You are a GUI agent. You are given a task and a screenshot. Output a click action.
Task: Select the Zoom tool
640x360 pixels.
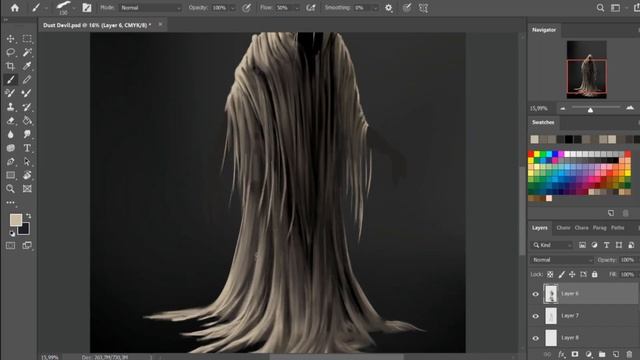11,189
